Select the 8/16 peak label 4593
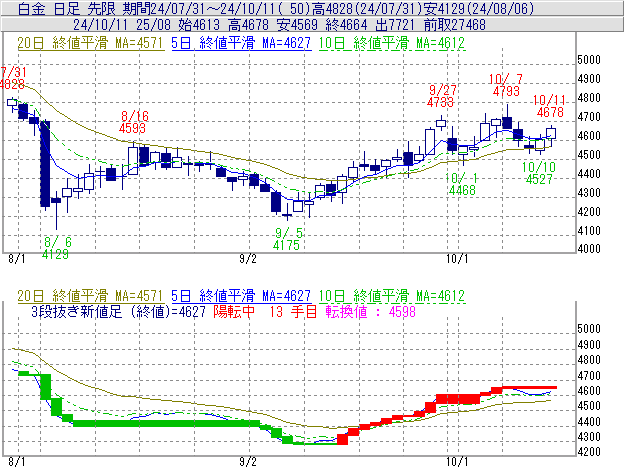Image resolution: width=624 pixels, height=475 pixels. click(133, 128)
